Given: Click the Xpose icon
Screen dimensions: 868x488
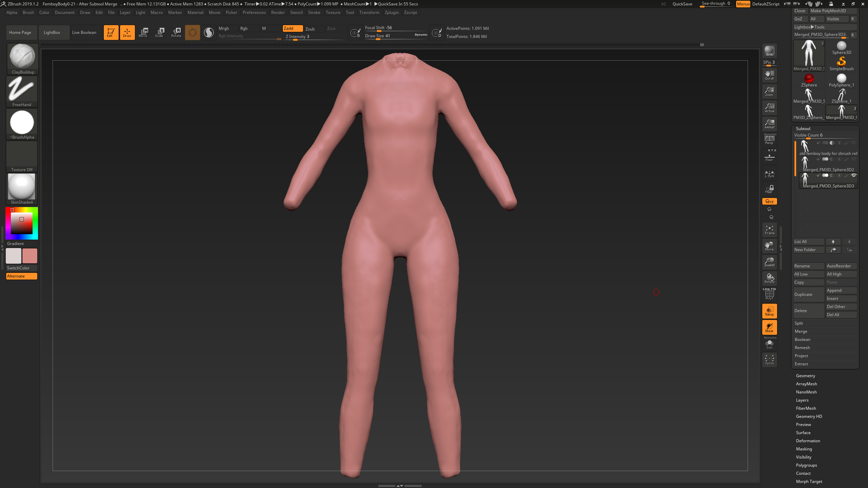Looking at the screenshot, I should (769, 360).
